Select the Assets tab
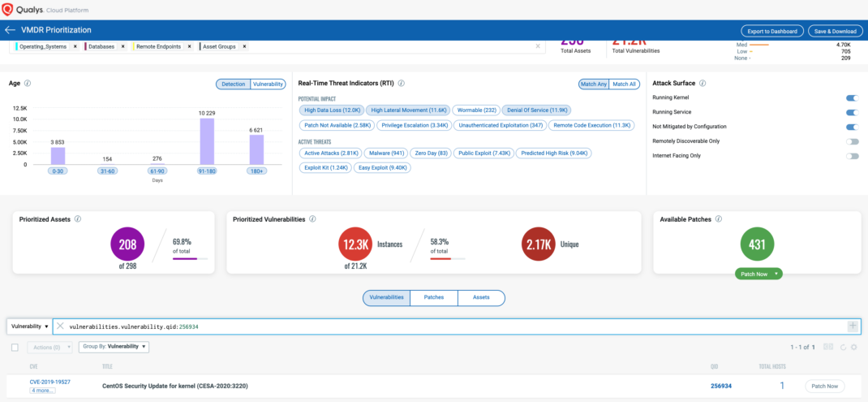 pos(481,298)
